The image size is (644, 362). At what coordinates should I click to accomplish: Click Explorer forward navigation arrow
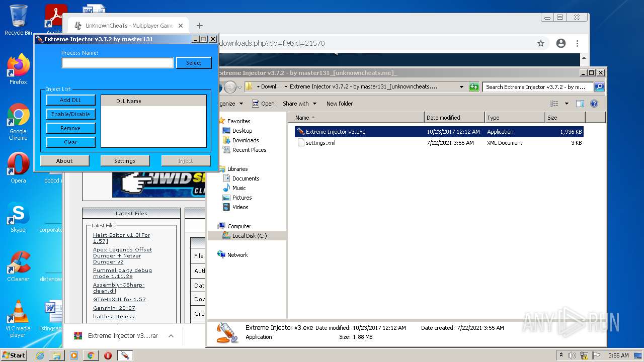230,87
